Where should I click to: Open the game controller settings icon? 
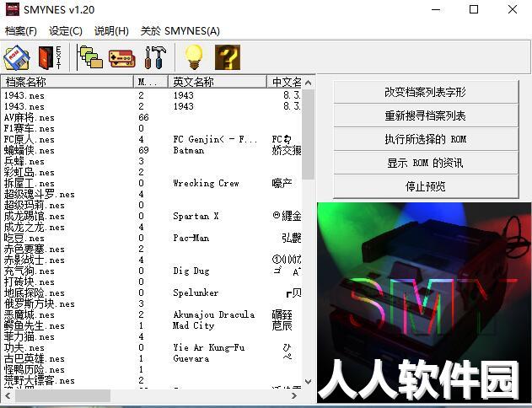point(121,58)
